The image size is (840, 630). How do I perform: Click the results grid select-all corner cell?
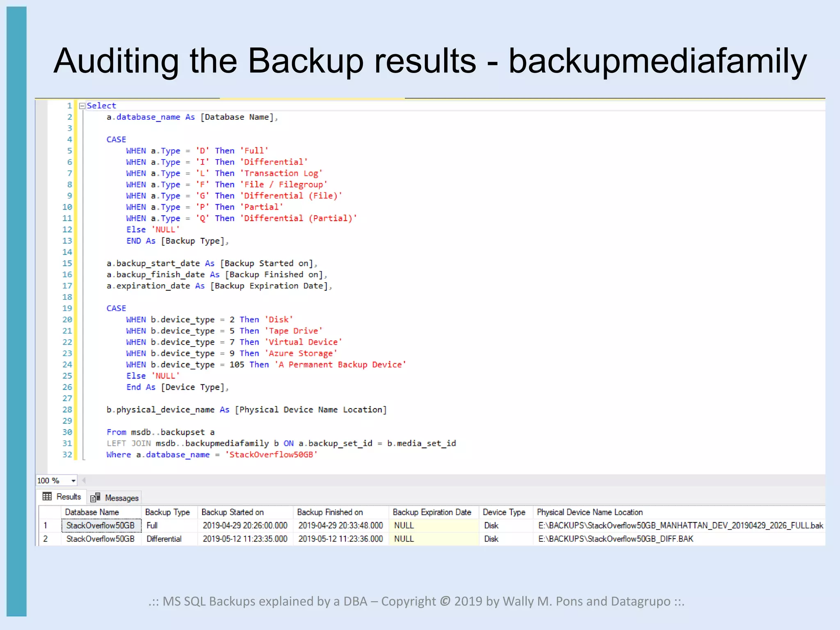50,512
